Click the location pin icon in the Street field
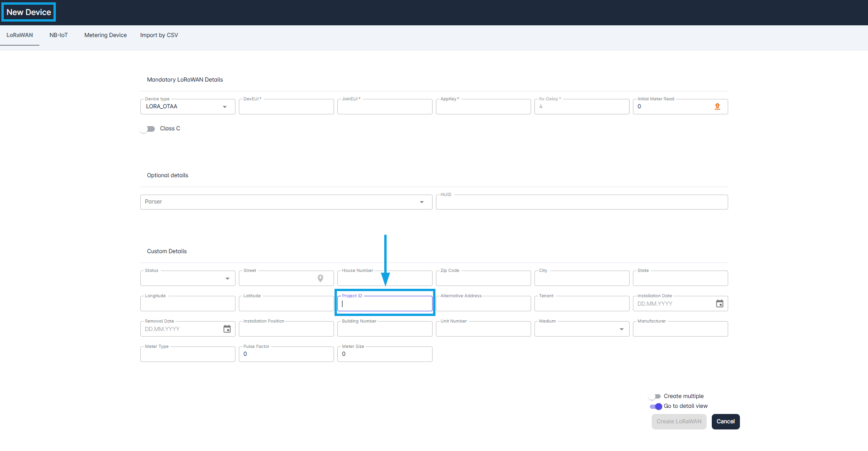The width and height of the screenshot is (868, 451). point(321,278)
